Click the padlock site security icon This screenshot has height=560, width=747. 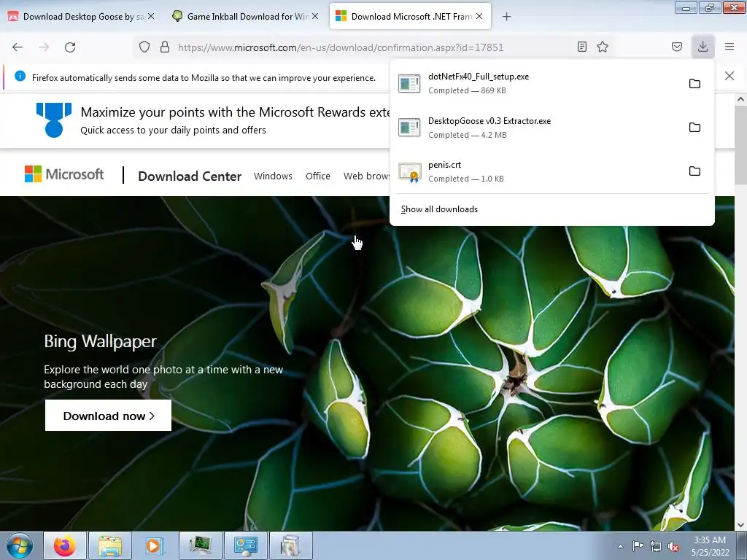(165, 47)
